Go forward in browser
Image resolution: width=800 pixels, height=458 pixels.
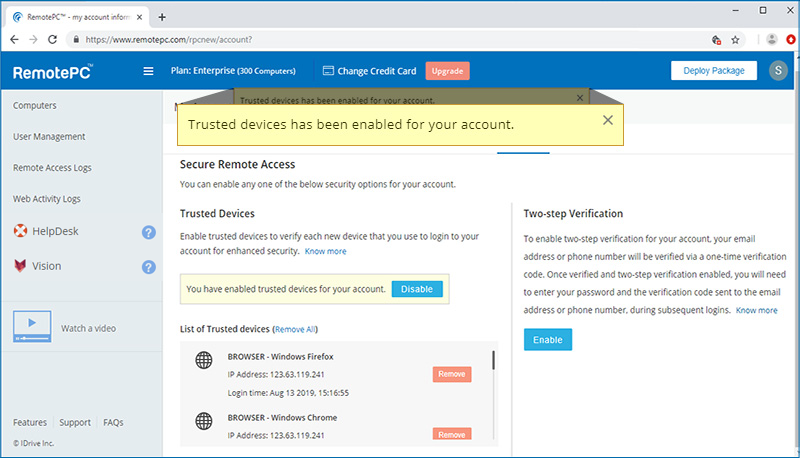pos(33,39)
